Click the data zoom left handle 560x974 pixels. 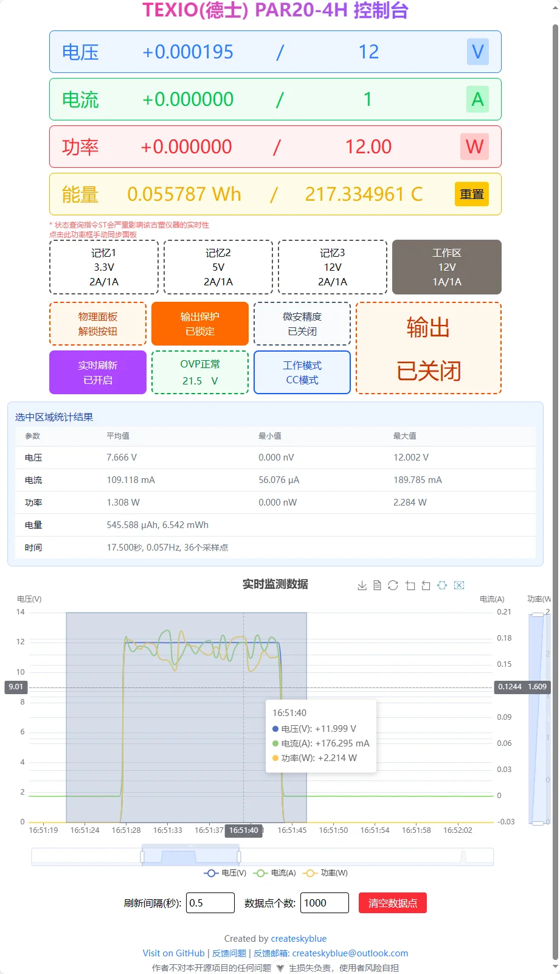[142, 857]
